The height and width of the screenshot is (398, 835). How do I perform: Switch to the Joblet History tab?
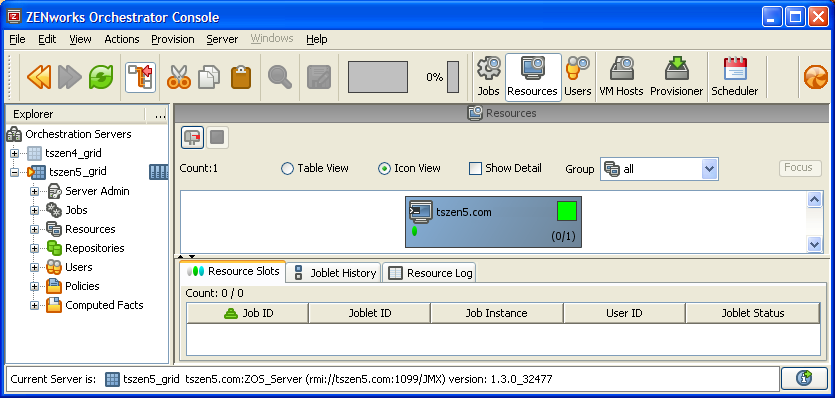334,273
